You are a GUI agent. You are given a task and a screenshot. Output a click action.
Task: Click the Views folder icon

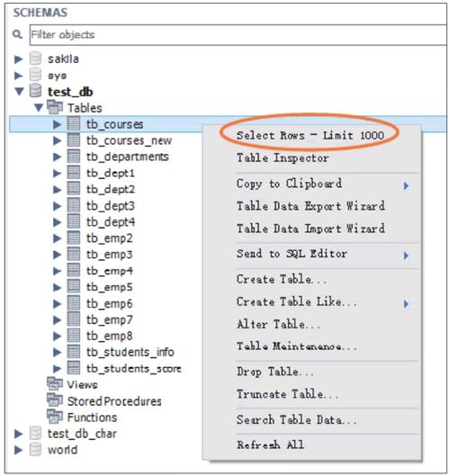coord(55,384)
